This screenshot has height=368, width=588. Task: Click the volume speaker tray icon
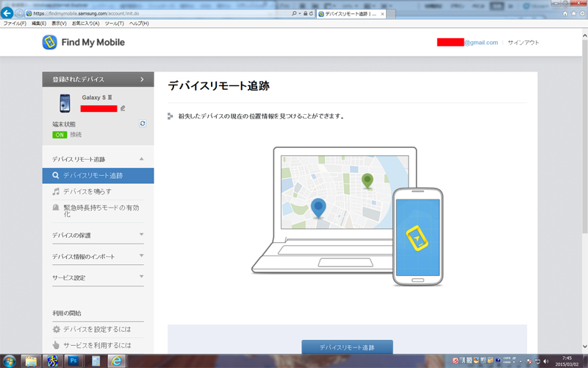[x=546, y=361]
